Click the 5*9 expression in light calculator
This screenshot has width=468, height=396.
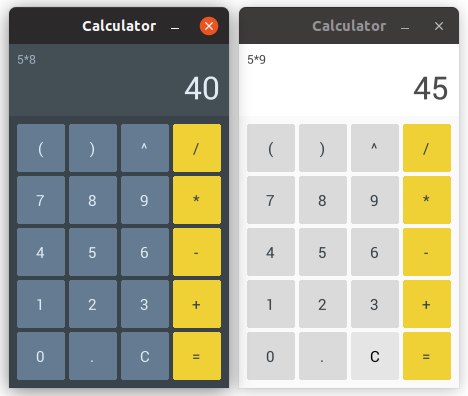click(x=256, y=60)
